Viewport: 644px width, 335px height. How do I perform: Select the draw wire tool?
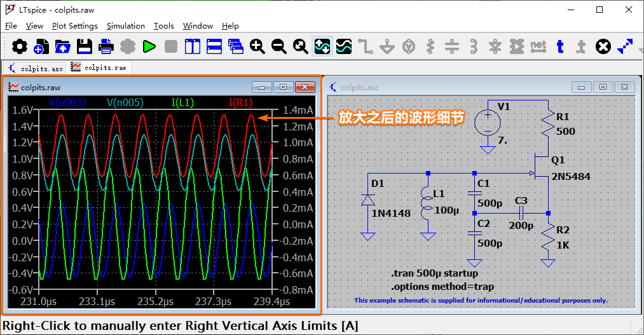coord(365,46)
